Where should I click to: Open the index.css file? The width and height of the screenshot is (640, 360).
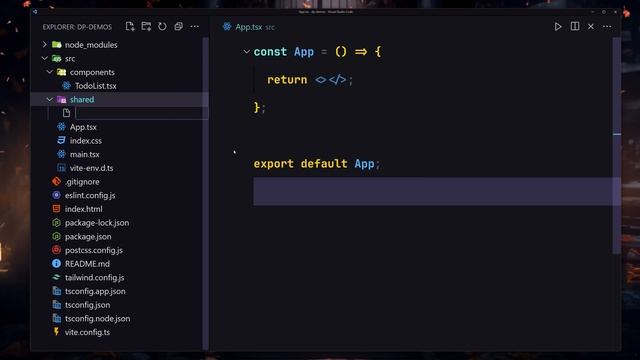(x=86, y=140)
